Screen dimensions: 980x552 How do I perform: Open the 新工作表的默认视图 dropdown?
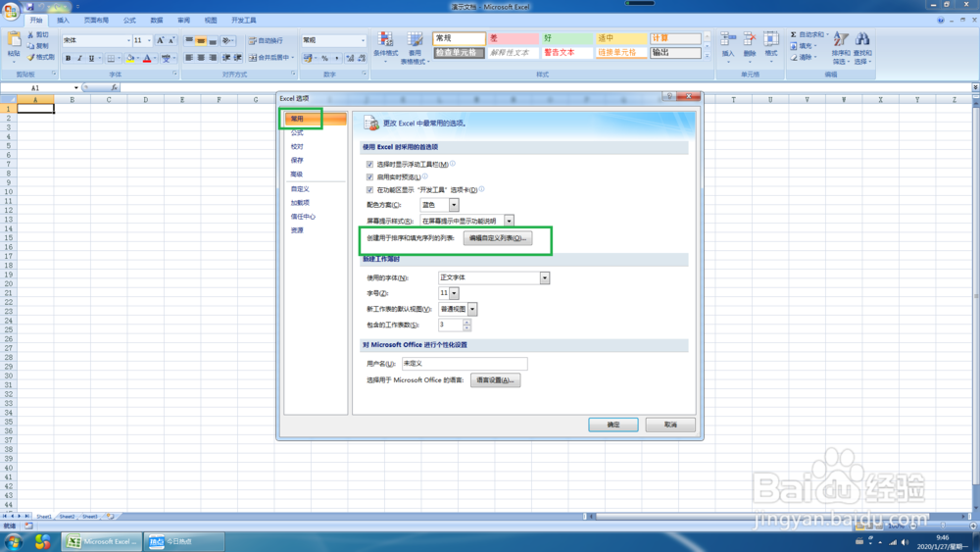coord(472,309)
